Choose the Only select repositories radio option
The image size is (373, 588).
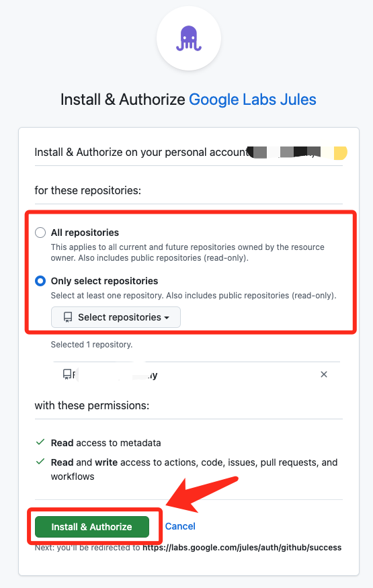pos(40,281)
